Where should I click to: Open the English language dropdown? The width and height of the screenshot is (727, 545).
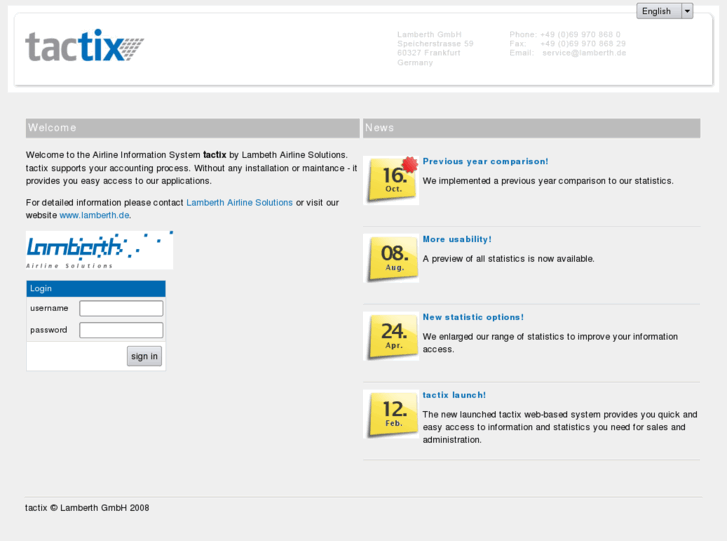pos(664,11)
